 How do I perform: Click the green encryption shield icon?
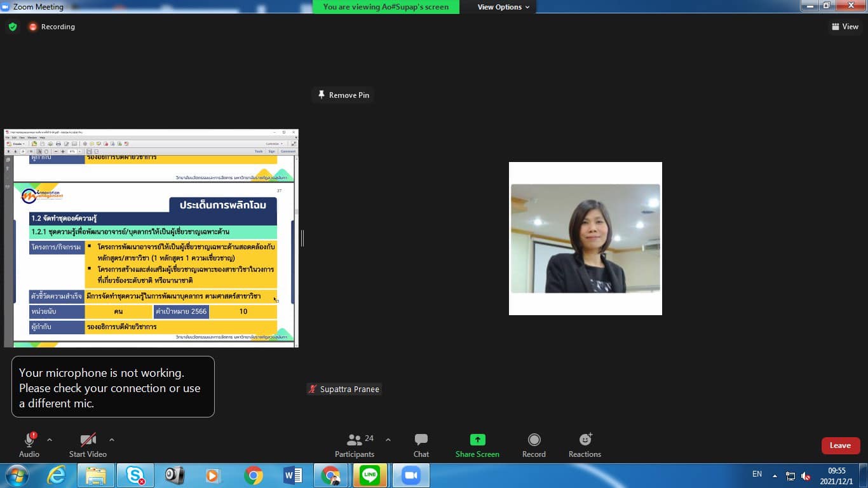tap(13, 27)
